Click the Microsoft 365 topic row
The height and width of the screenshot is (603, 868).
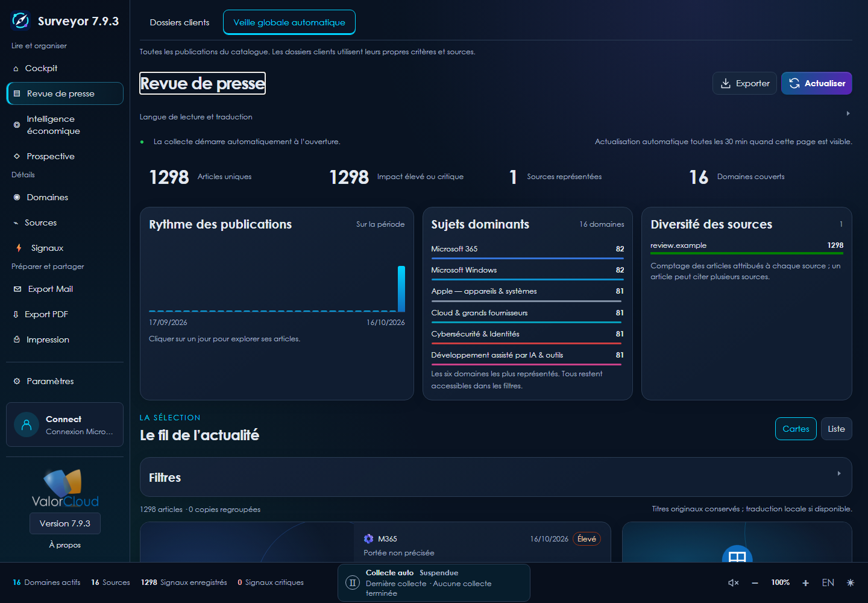[x=527, y=250]
